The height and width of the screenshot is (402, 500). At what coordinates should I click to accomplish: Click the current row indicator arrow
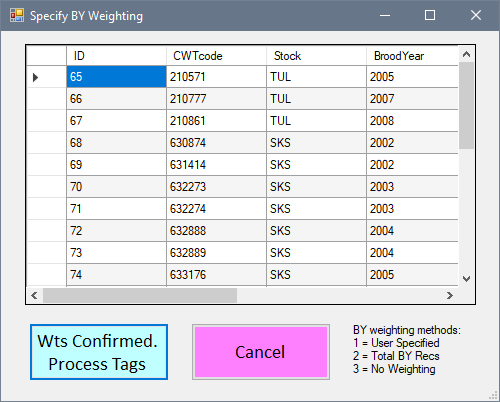(35, 77)
